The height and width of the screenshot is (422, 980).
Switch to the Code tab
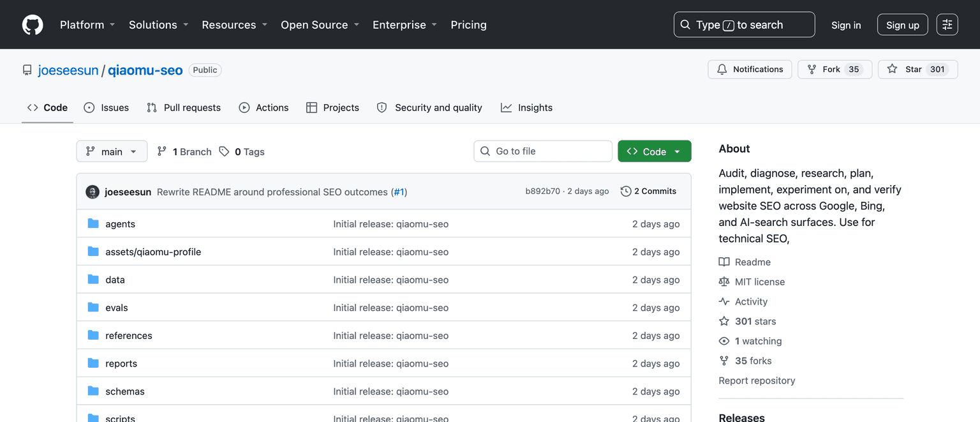point(47,108)
